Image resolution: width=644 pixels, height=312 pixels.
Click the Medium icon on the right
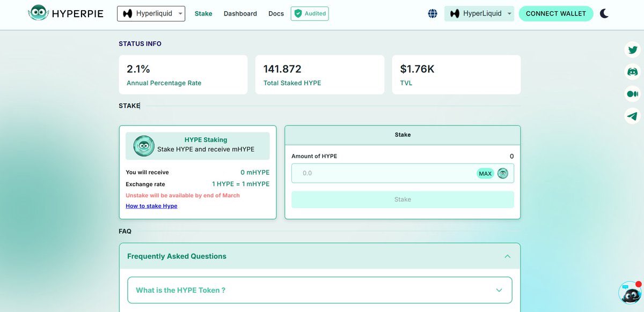[632, 93]
